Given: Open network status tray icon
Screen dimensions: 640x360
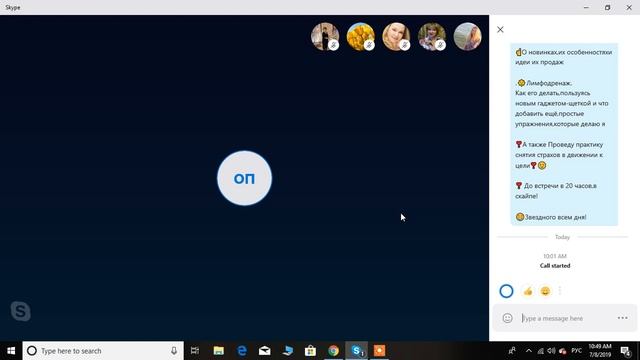Looking at the screenshot, I should click(540, 351).
